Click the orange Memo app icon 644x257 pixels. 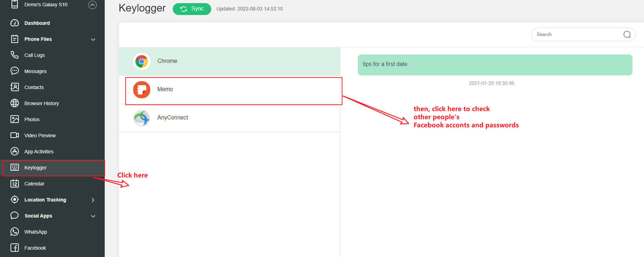pyautogui.click(x=142, y=90)
